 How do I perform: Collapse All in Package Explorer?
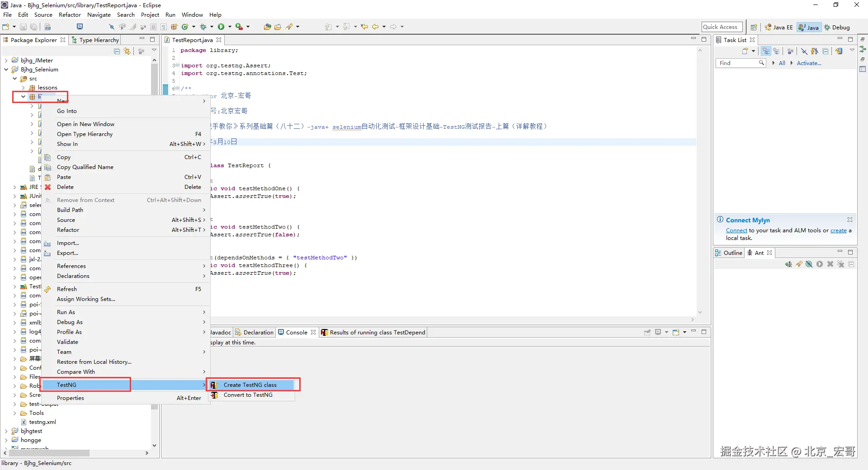click(x=117, y=52)
